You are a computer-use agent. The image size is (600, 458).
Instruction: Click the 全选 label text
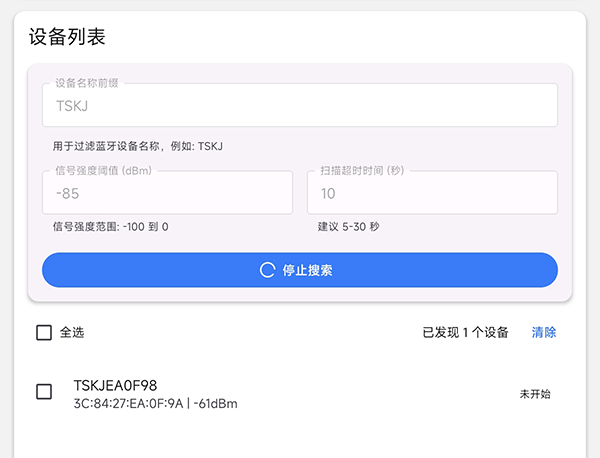pyautogui.click(x=72, y=333)
